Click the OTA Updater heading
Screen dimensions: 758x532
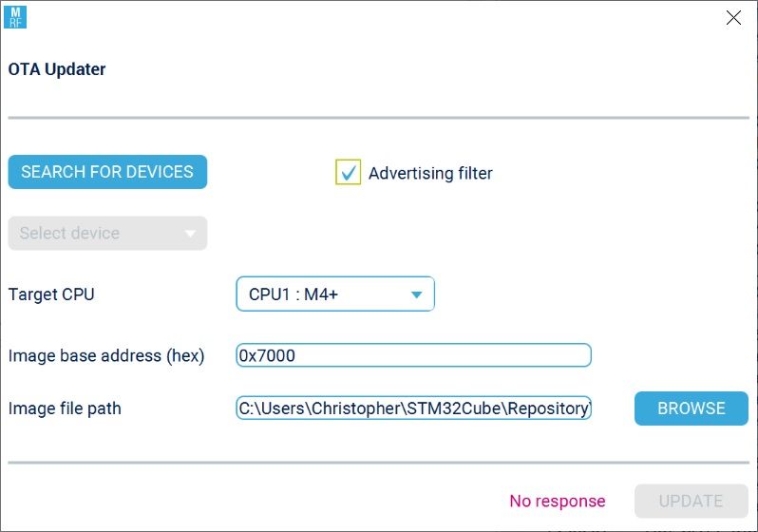click(57, 69)
